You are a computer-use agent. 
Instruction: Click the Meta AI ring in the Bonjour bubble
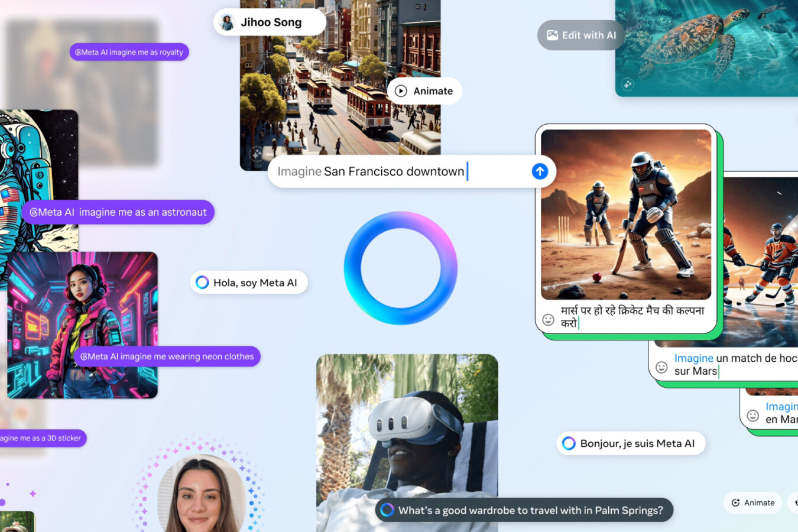point(569,443)
